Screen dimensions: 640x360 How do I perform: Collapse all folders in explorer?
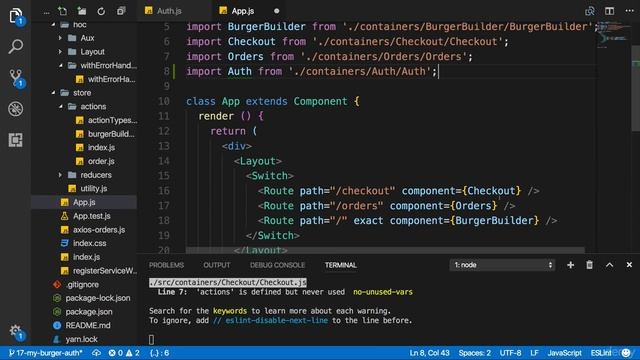[x=121, y=11]
